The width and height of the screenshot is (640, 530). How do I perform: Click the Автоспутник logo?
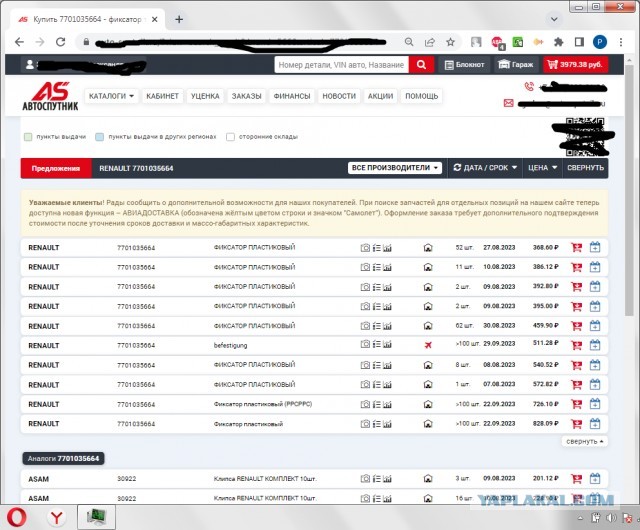(50, 96)
